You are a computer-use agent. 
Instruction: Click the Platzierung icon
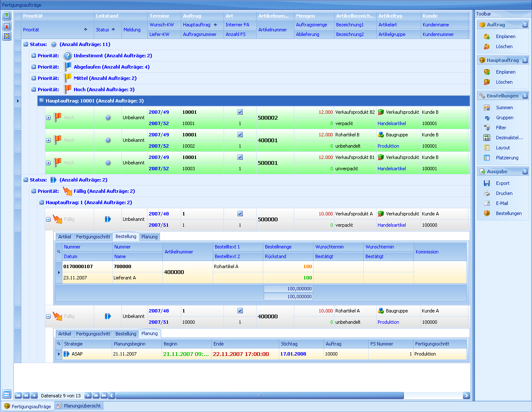487,158
